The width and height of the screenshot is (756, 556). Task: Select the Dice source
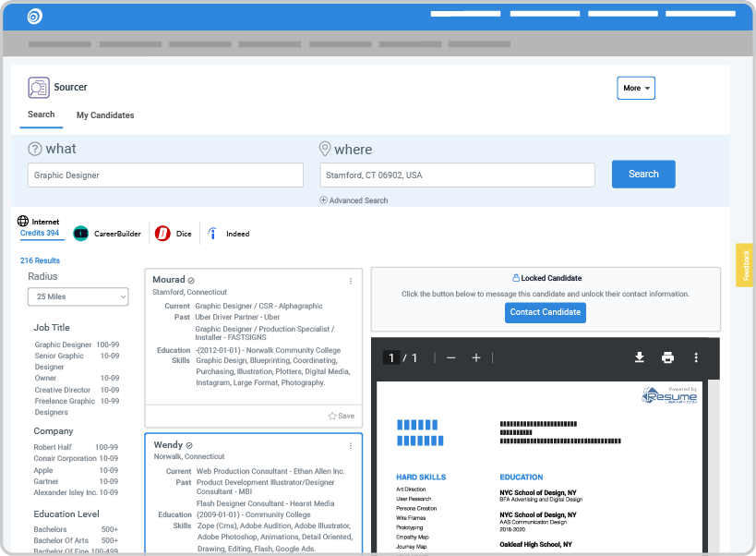click(174, 234)
